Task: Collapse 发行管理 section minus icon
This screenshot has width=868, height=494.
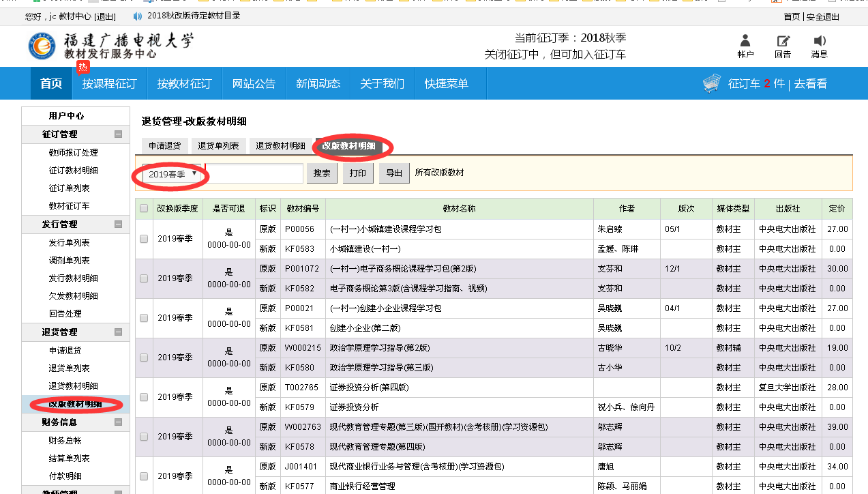Action: pos(119,224)
